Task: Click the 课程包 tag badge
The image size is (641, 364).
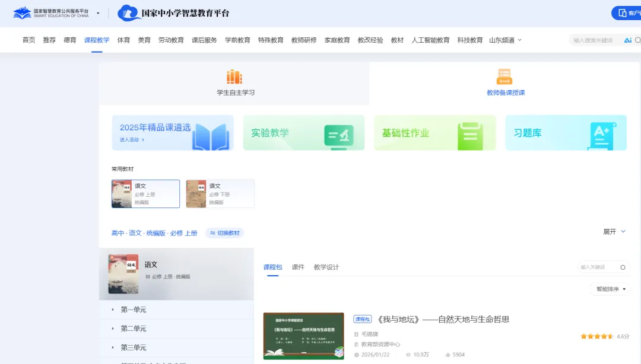Action: coord(362,319)
